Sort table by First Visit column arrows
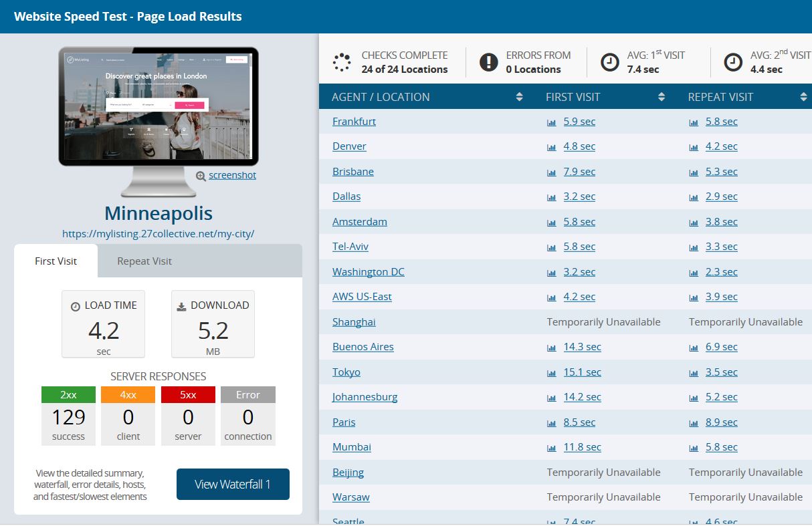 click(662, 97)
